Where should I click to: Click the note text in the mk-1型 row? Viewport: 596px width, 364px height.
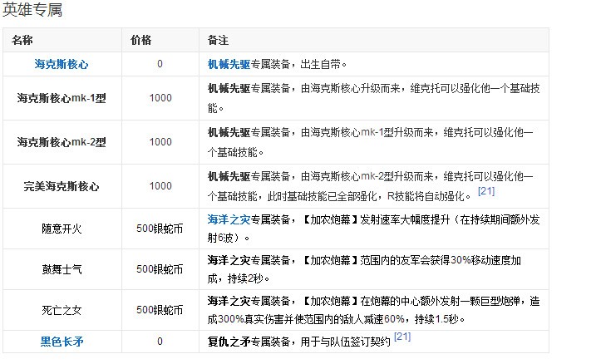(373, 98)
